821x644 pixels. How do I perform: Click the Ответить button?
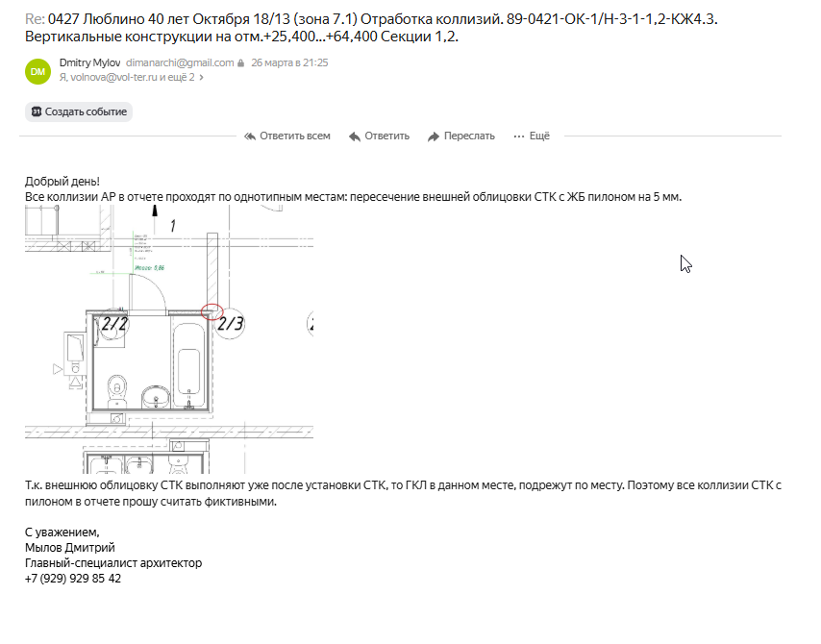[379, 136]
